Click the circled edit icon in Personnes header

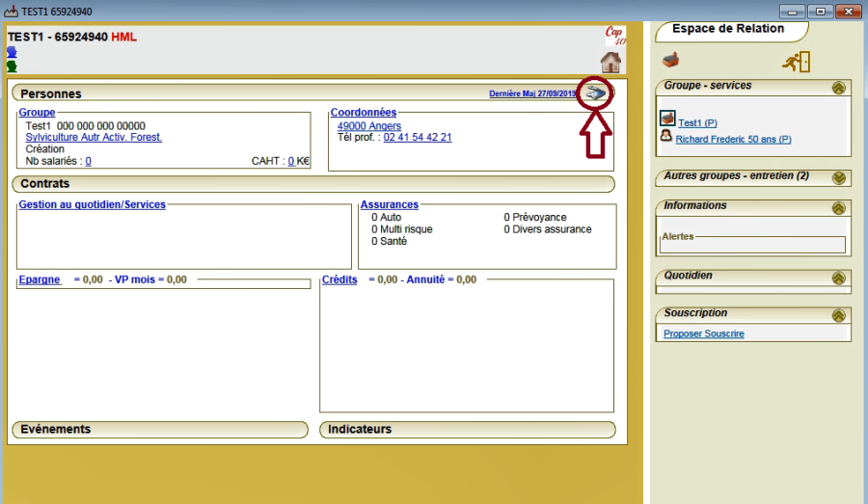click(597, 93)
